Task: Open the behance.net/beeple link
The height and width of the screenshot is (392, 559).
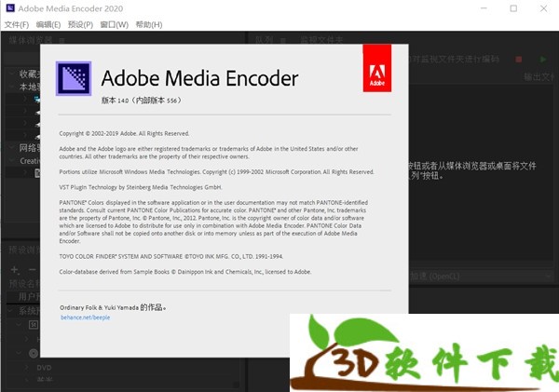Action: pos(85,318)
